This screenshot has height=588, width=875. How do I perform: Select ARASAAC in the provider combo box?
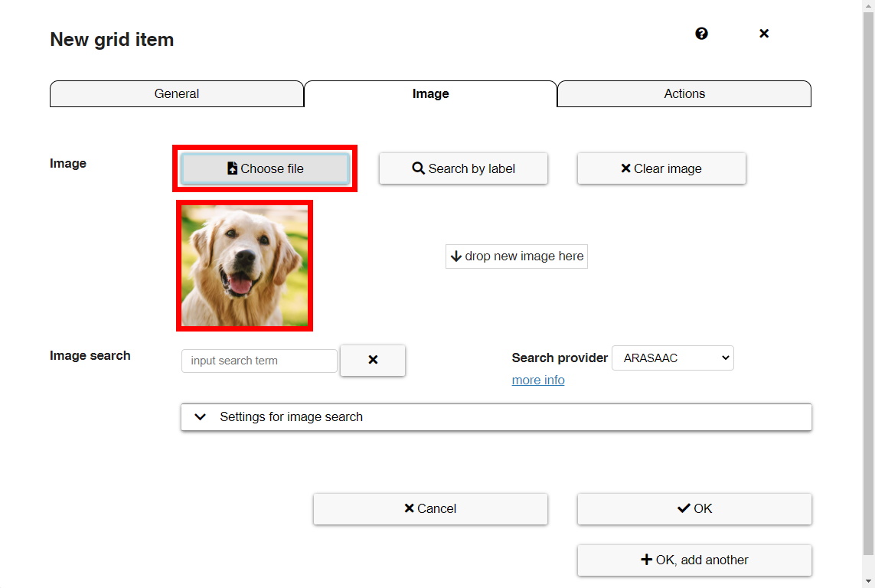pyautogui.click(x=672, y=358)
